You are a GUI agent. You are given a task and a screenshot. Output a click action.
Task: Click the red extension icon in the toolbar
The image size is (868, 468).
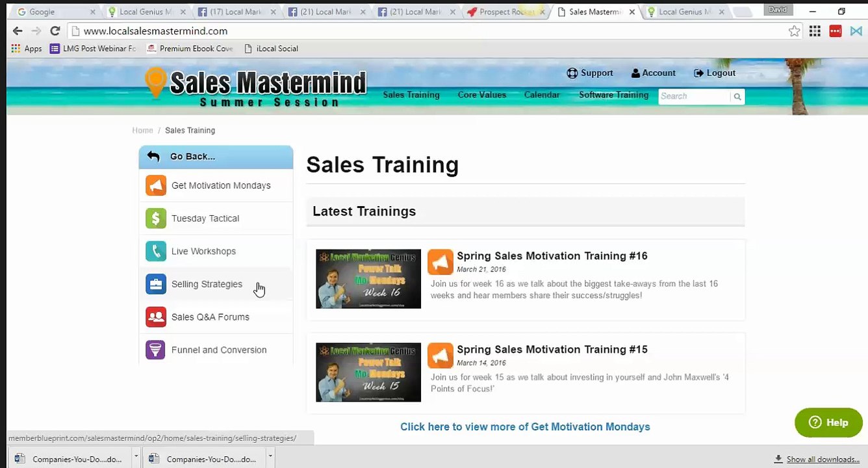(836, 31)
